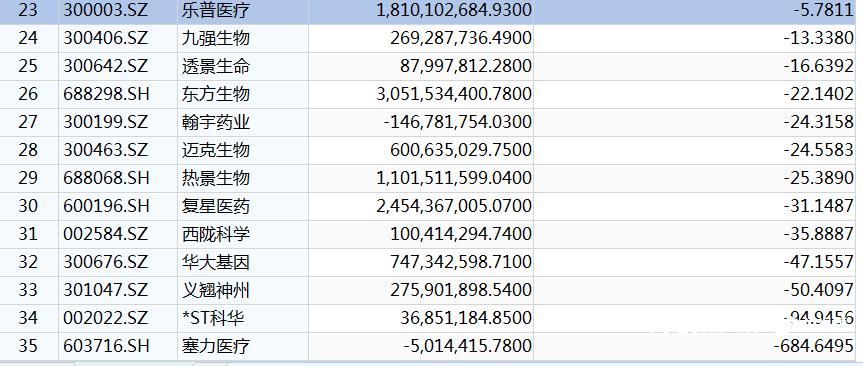This screenshot has height=366, width=863.
Task: Click the 复星医药 name cell
Action: click(243, 206)
